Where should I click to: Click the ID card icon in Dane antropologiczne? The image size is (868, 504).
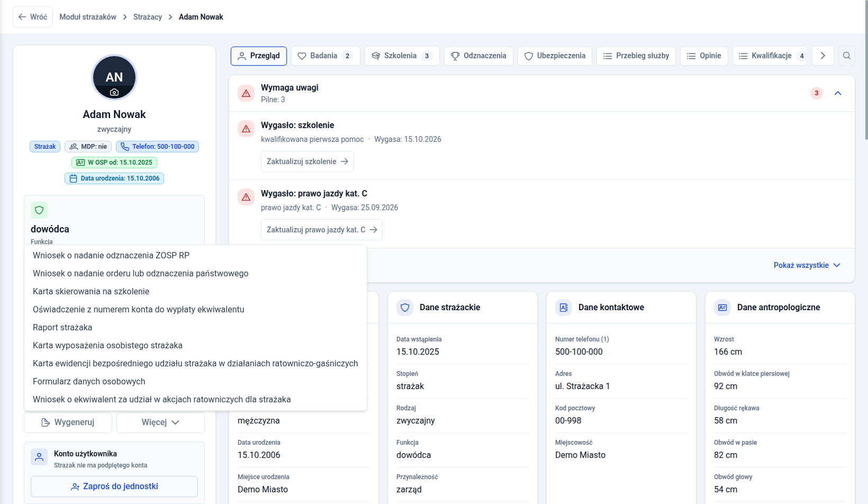722,308
